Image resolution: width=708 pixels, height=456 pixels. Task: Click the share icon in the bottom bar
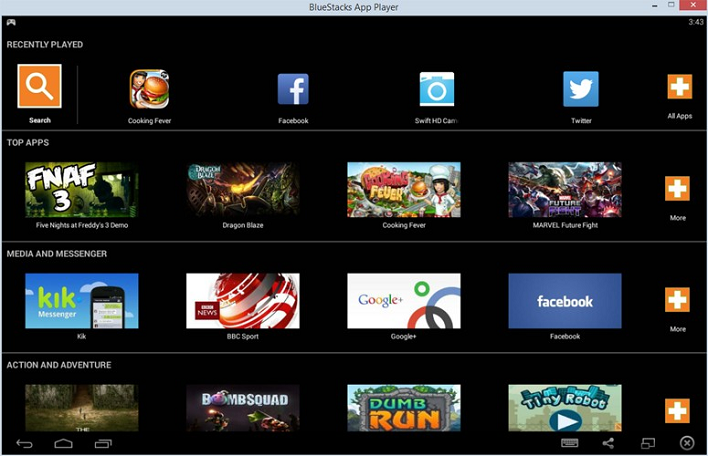click(x=608, y=443)
